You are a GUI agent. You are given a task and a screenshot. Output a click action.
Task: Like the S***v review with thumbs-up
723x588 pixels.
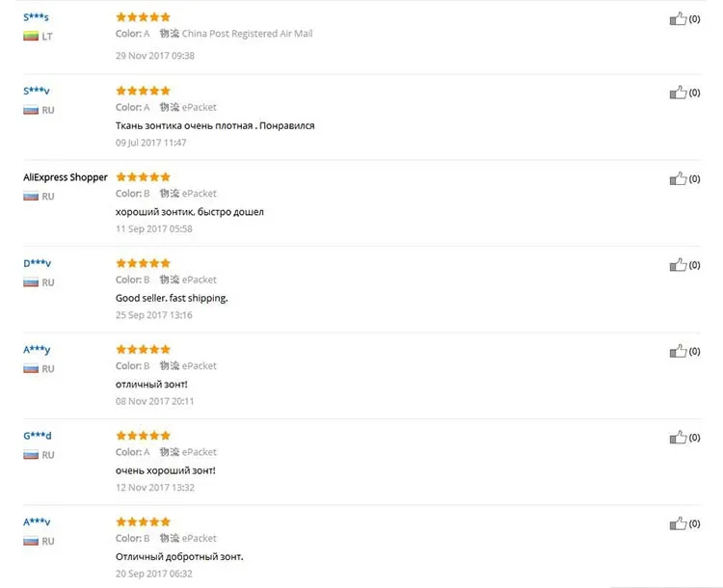[678, 93]
